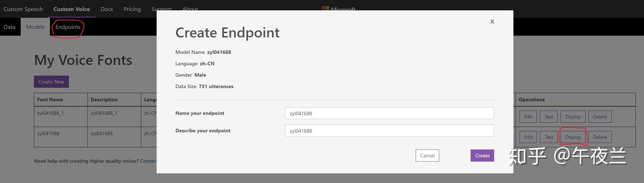Image resolution: width=644 pixels, height=183 pixels.
Task: Open the Docs menu item
Action: point(107,9)
